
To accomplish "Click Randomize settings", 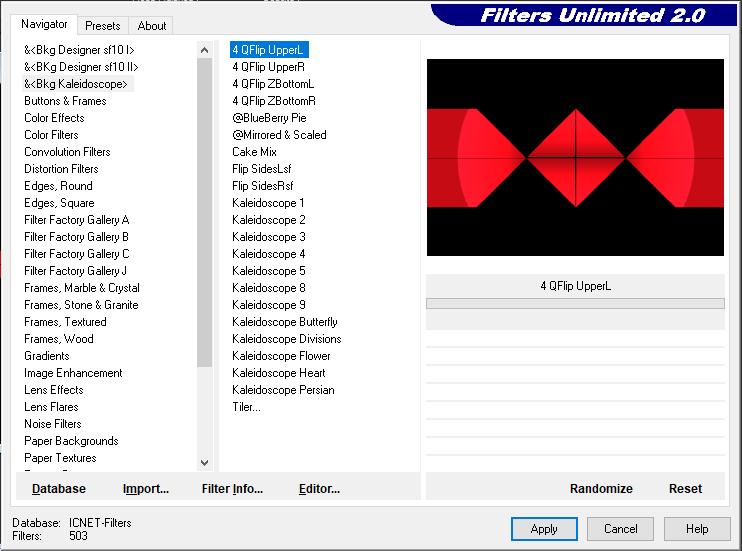I will [601, 489].
